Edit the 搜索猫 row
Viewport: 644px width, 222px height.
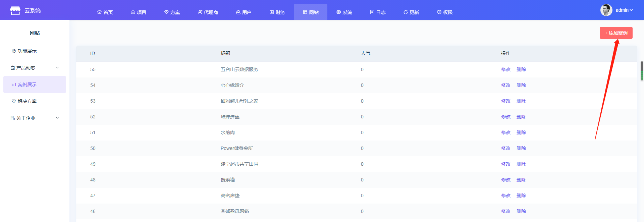[506, 180]
